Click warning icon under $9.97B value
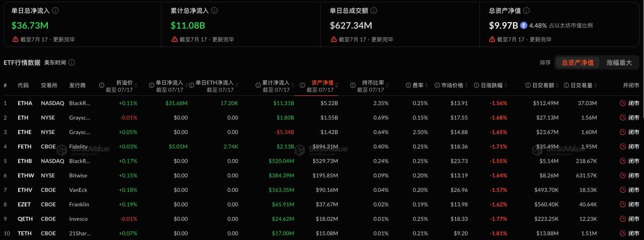644x240 pixels. (x=493, y=39)
